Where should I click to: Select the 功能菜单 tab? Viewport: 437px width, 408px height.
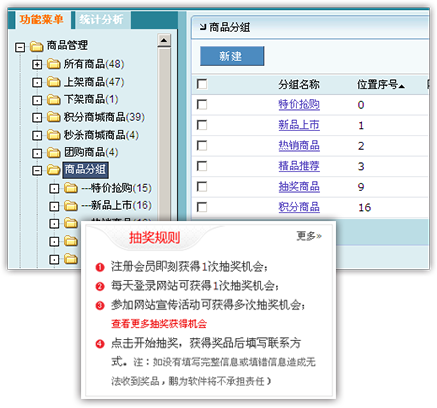tap(41, 19)
